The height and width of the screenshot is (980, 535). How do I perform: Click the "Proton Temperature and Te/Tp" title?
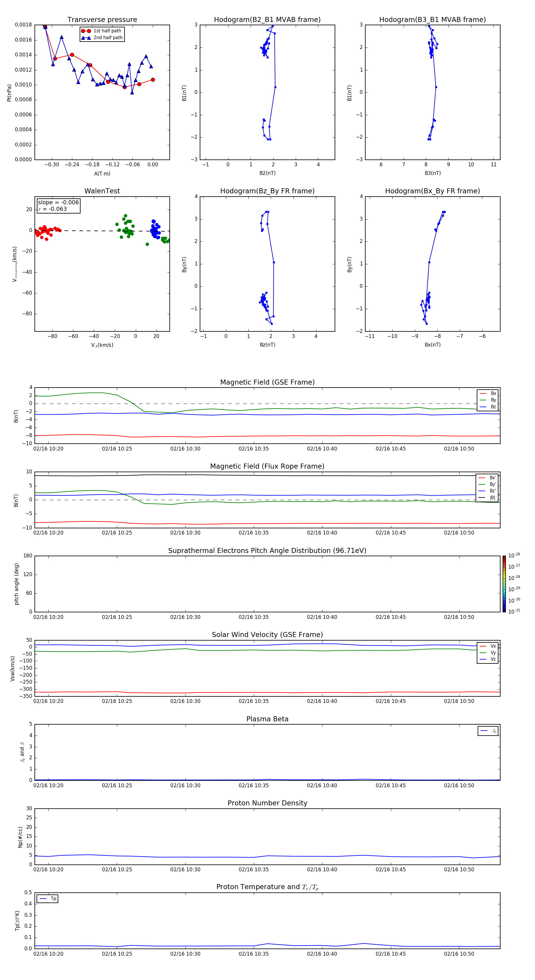(267, 887)
